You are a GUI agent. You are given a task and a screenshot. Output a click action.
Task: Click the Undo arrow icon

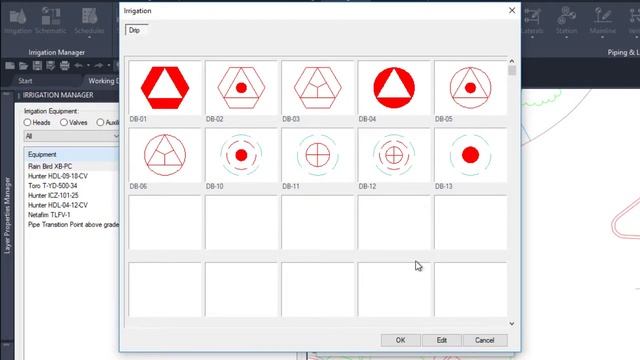[x=78, y=65]
